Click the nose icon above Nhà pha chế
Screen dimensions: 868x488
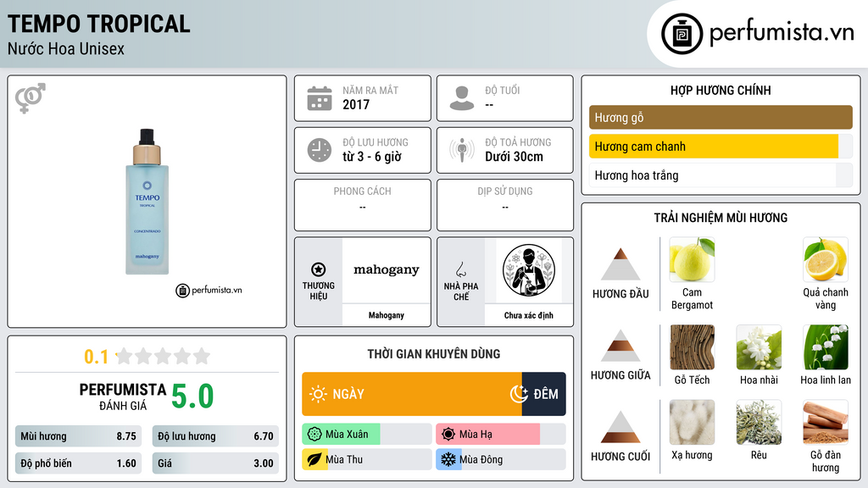pyautogui.click(x=460, y=270)
